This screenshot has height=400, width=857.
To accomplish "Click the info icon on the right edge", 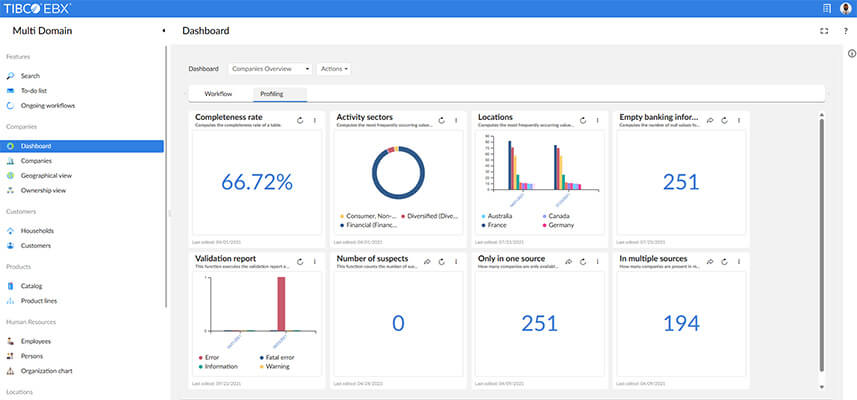I will tap(852, 53).
